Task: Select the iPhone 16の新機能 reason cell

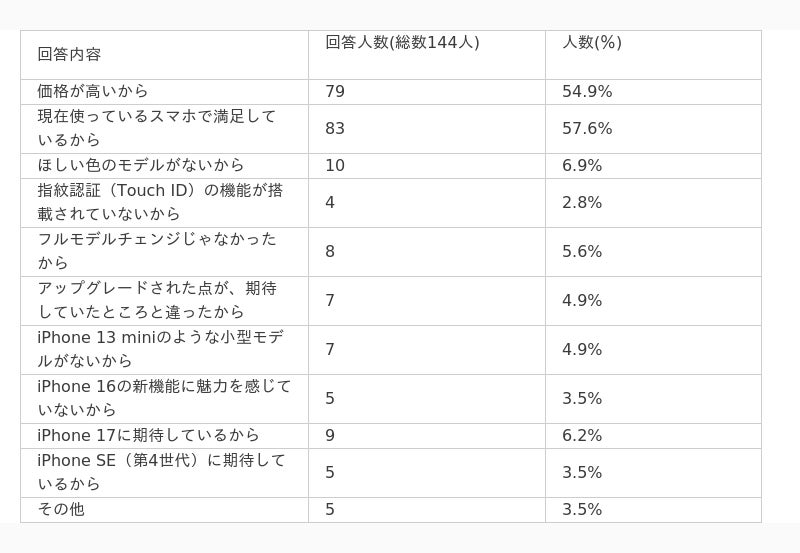Action: pos(164,398)
